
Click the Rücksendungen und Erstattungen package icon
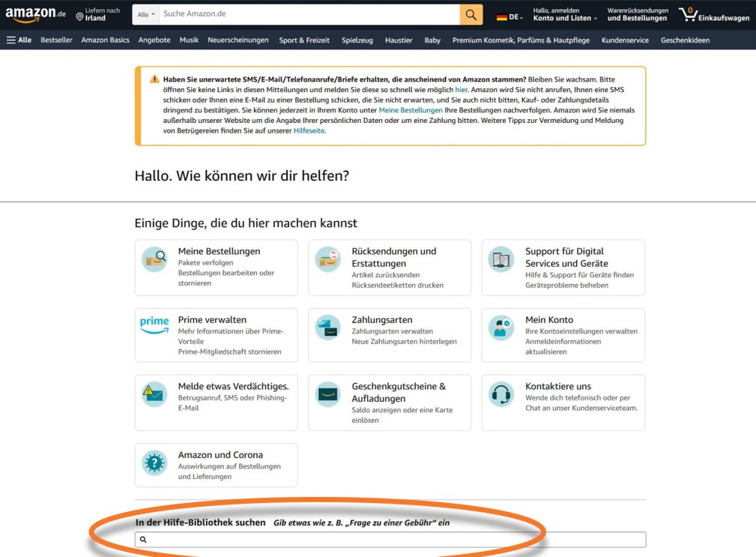327,258
